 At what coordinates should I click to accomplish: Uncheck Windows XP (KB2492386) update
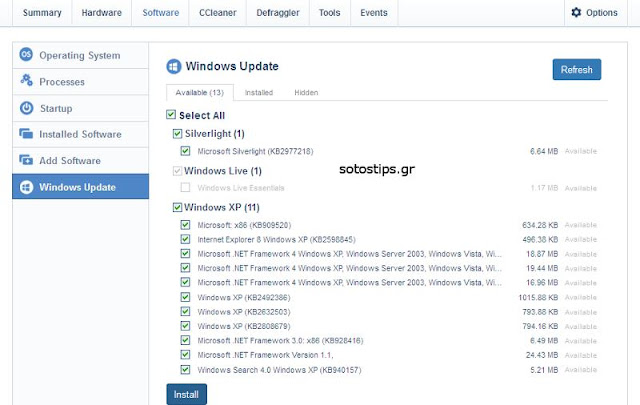[x=185, y=297]
